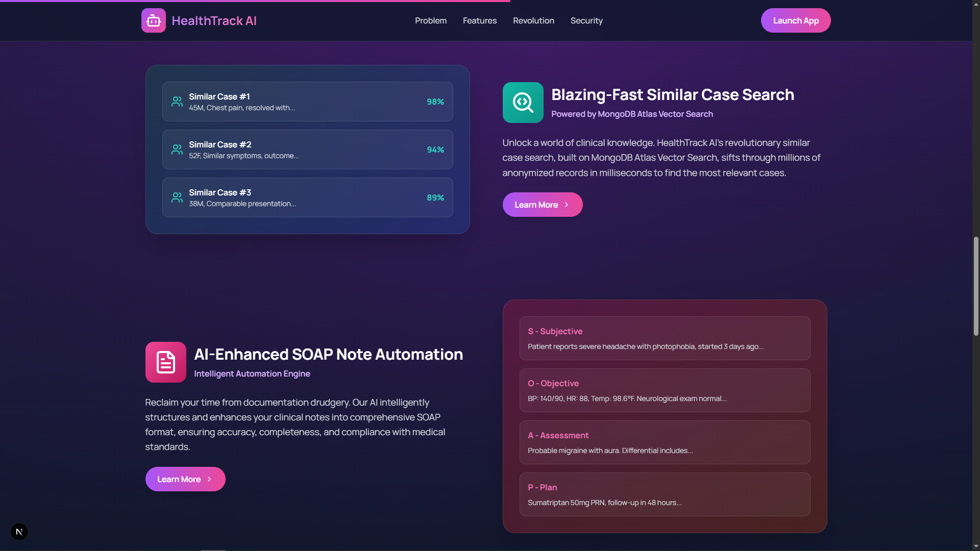Click the teal search code icon
The image size is (980, 551).
pyautogui.click(x=523, y=103)
